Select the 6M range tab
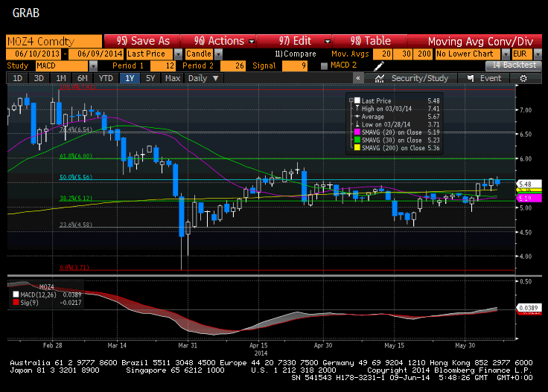This screenshot has height=392, width=548. (82, 78)
